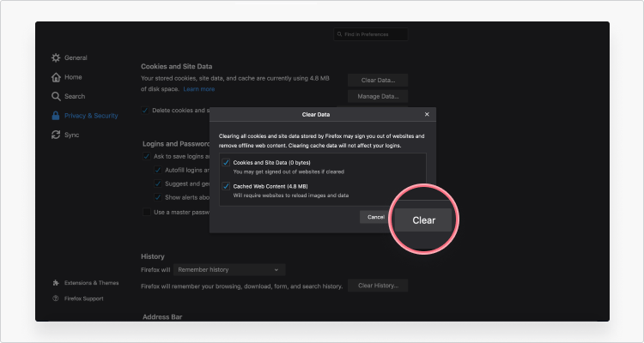
Task: Click the Clear History... button
Action: click(378, 286)
